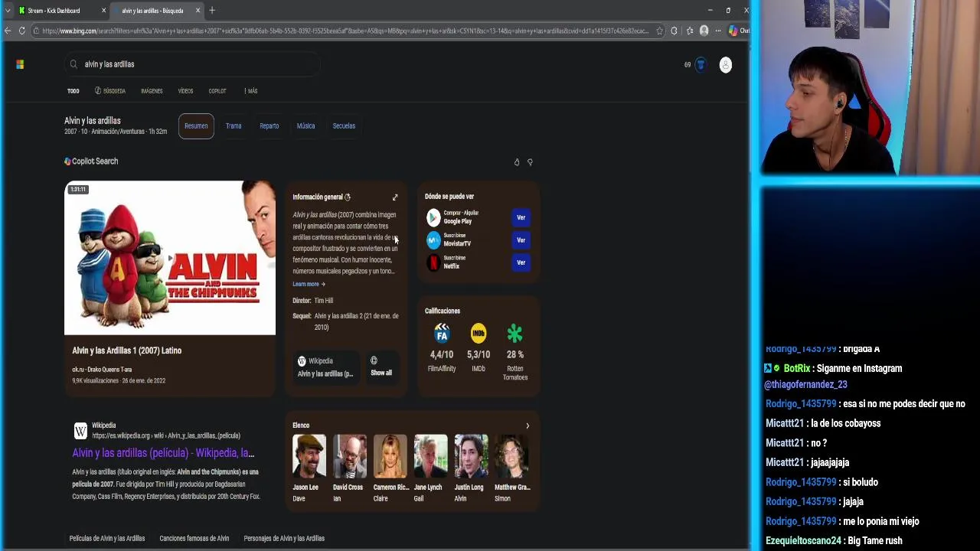Open the Jane Lynch cast photo

tap(430, 456)
